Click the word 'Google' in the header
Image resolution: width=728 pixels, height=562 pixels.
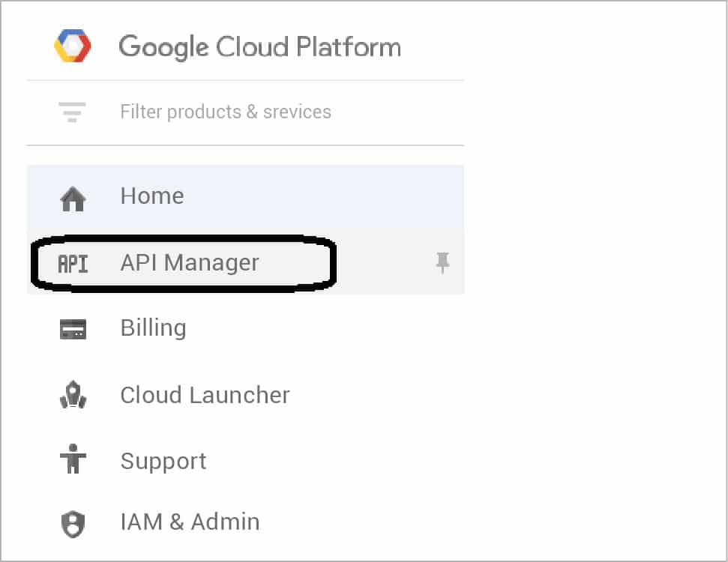coord(163,47)
